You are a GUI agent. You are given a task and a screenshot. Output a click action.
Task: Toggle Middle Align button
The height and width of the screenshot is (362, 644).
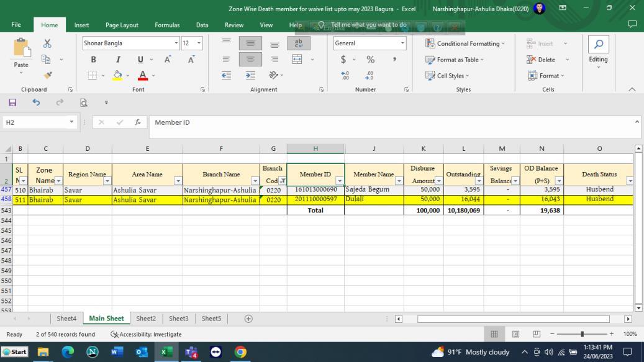tap(250, 43)
